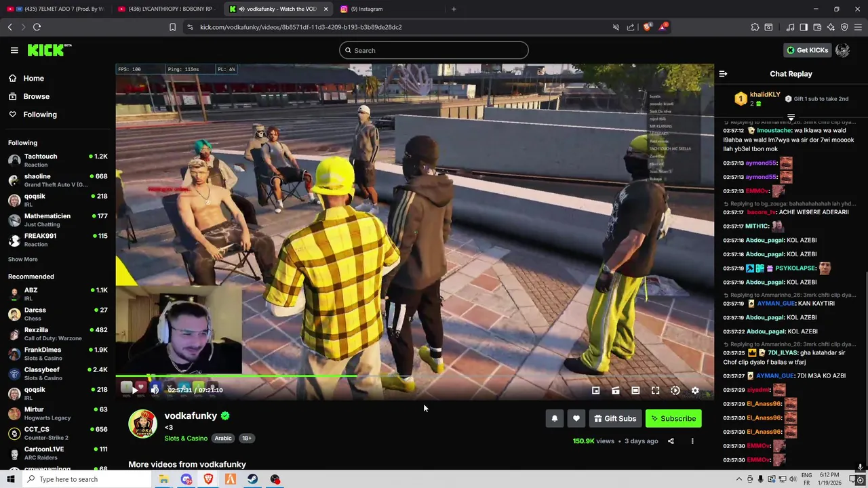Open a new browser tab

[454, 9]
